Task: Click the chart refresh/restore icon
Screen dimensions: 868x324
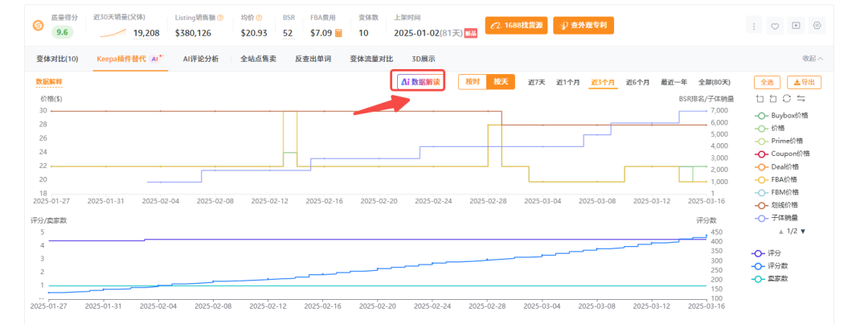Action: click(x=786, y=98)
